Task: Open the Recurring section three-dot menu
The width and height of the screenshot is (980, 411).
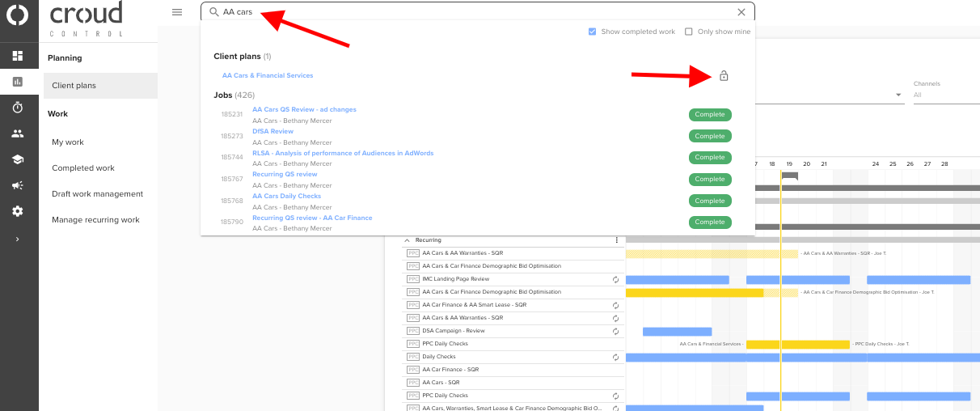Action: point(617,240)
